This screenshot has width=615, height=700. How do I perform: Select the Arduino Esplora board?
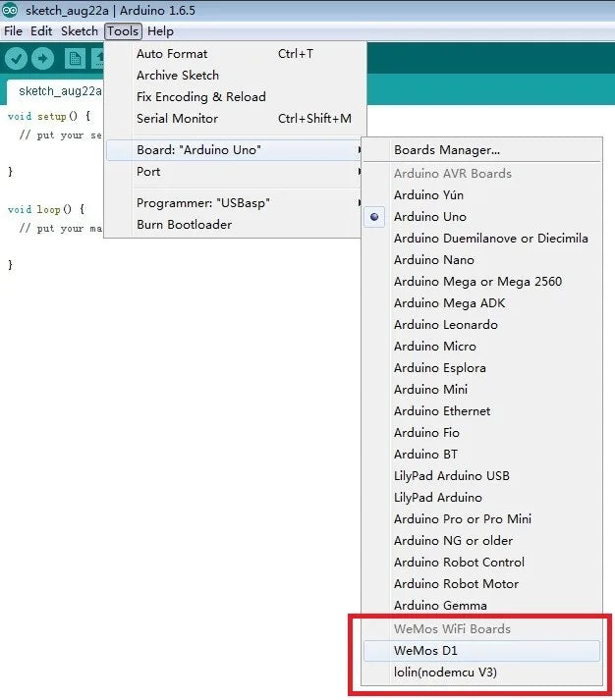point(481,368)
